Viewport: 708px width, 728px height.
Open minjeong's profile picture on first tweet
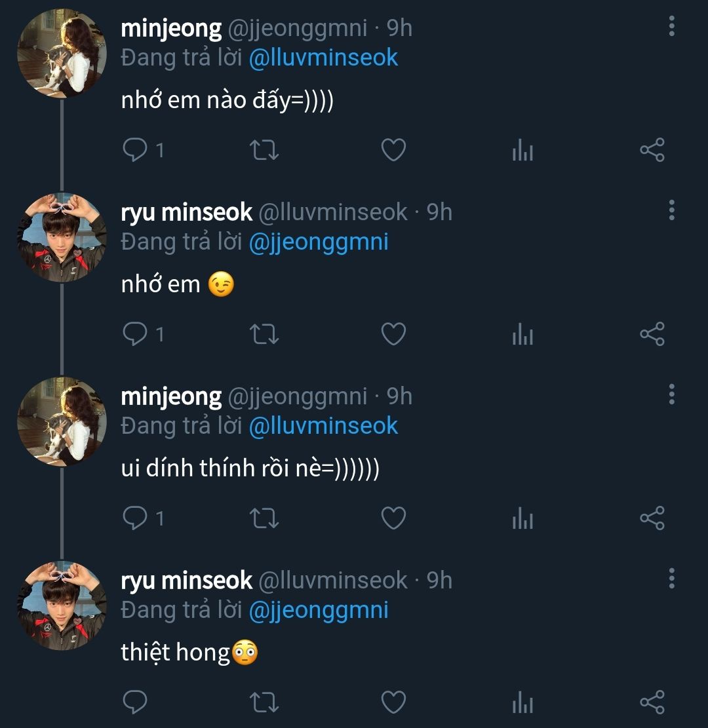tap(62, 53)
